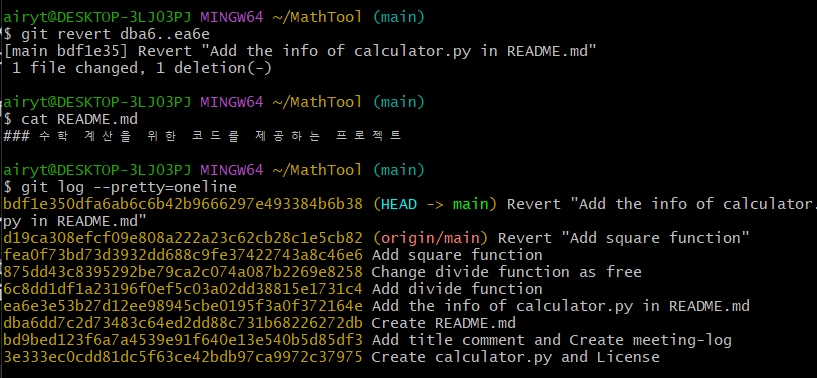Click the '(origin/main)' ref label
The image size is (817, 378).
pyautogui.click(x=430, y=238)
